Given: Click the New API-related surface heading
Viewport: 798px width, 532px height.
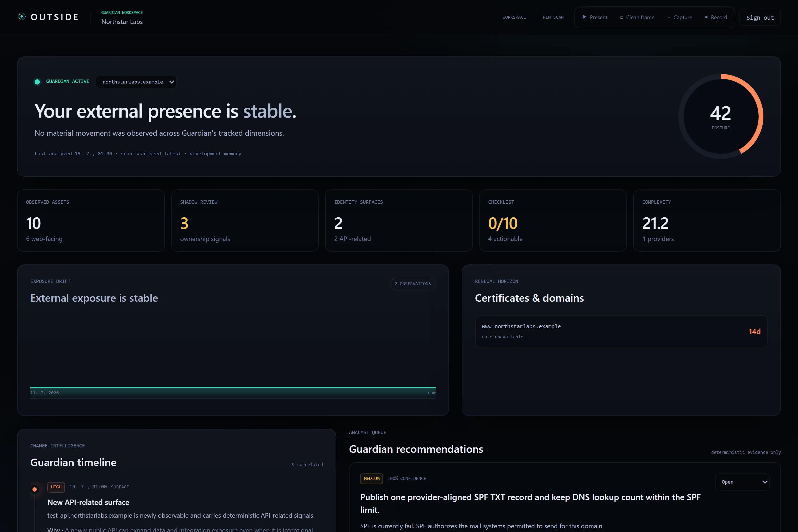Looking at the screenshot, I should [x=88, y=502].
